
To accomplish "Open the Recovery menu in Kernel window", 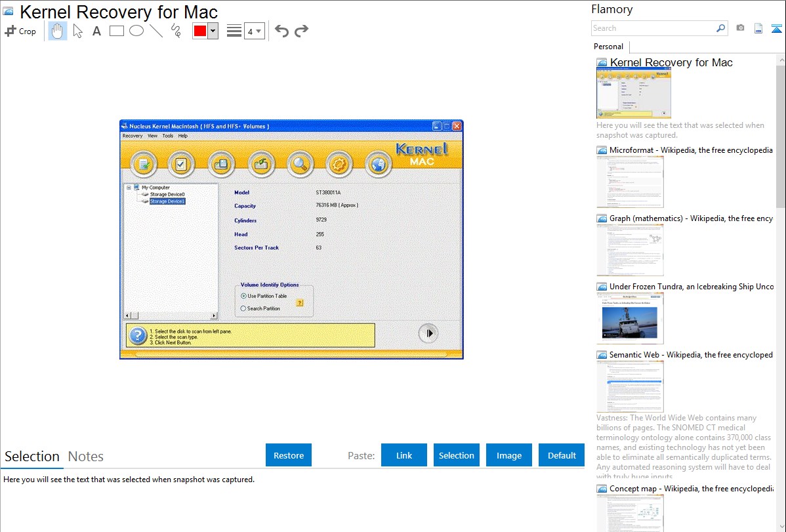I will click(133, 136).
